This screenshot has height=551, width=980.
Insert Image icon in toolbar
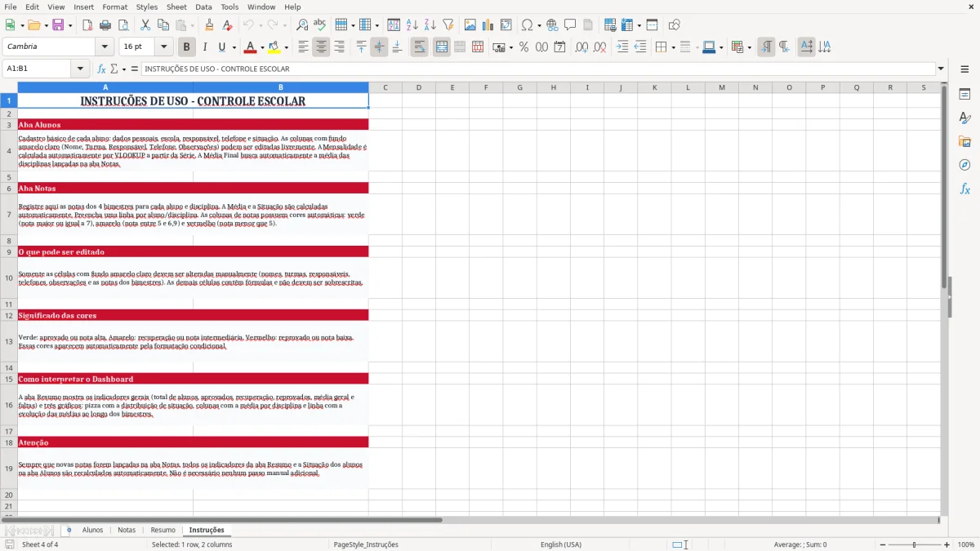[x=470, y=25]
